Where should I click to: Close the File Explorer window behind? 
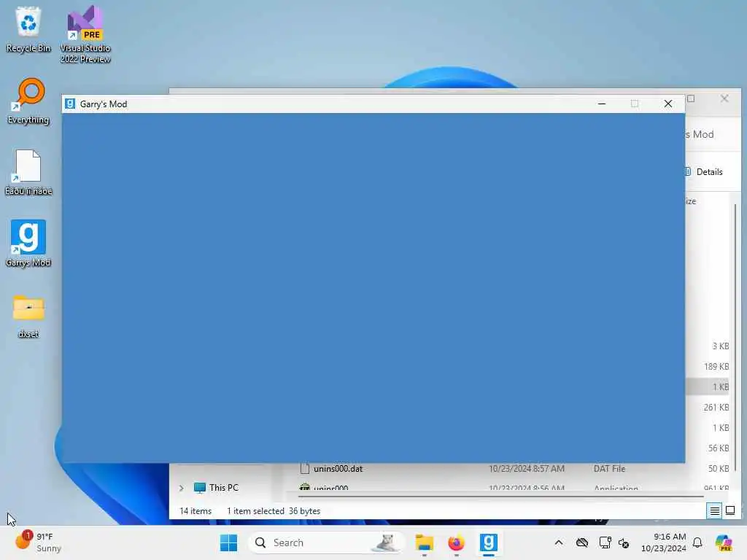coord(724,98)
